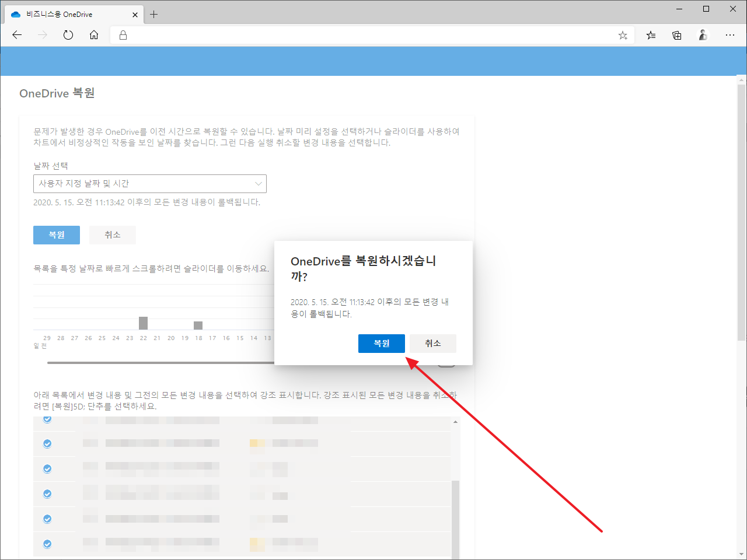Close the 비즈니스용 OneDrive tab
The width and height of the screenshot is (747, 560).
[135, 15]
